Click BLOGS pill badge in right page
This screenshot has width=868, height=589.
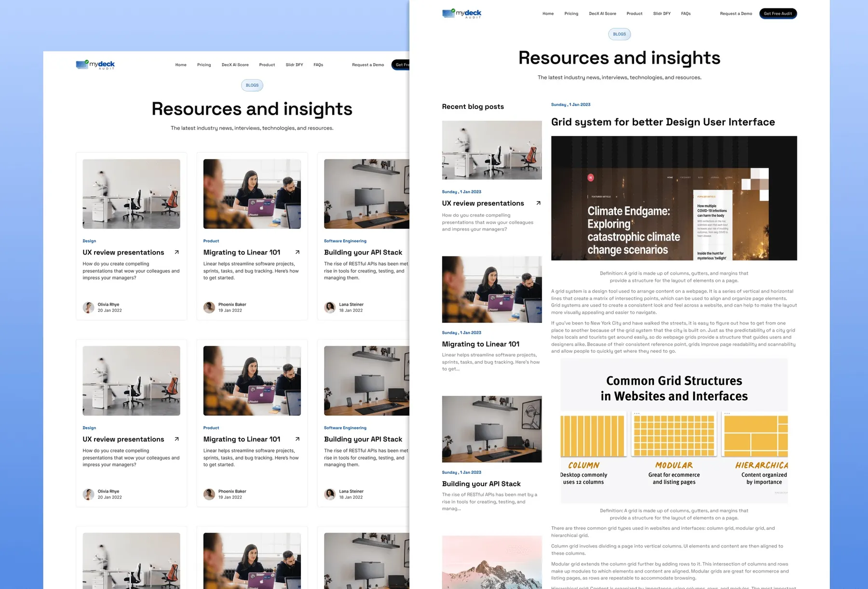click(x=620, y=34)
